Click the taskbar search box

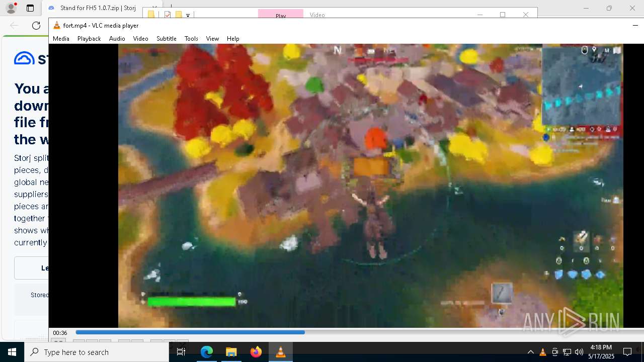97,352
